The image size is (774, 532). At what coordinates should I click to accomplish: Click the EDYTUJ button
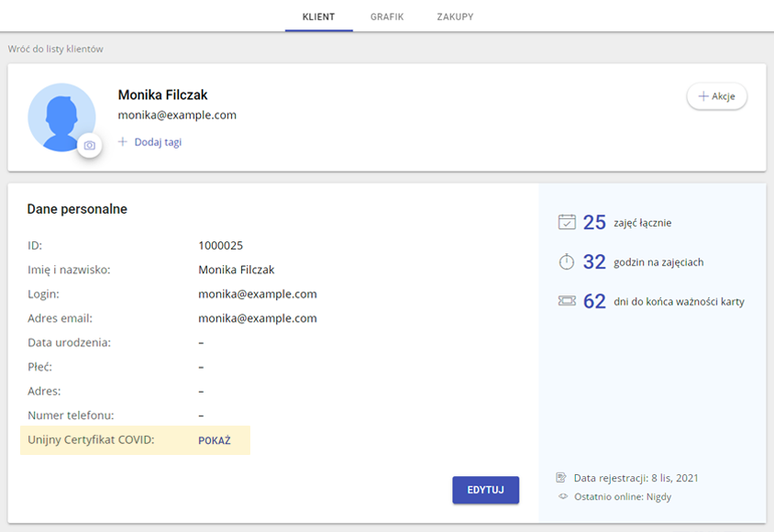[x=486, y=490]
